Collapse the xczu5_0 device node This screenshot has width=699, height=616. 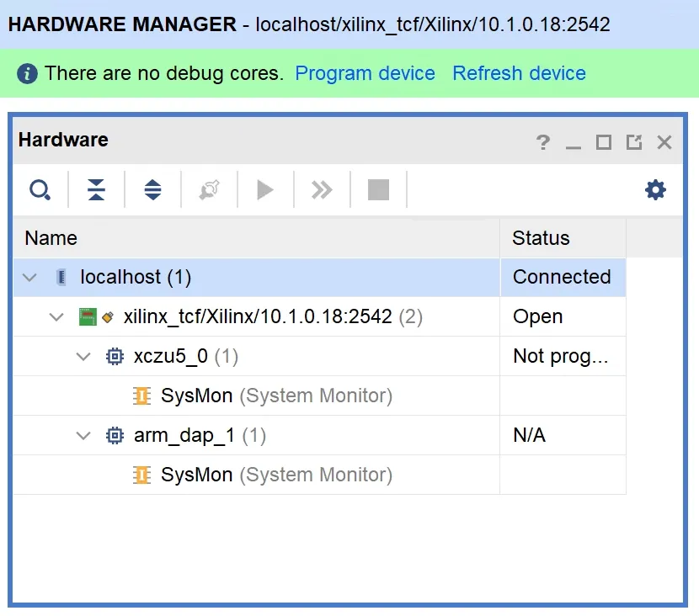click(x=83, y=357)
